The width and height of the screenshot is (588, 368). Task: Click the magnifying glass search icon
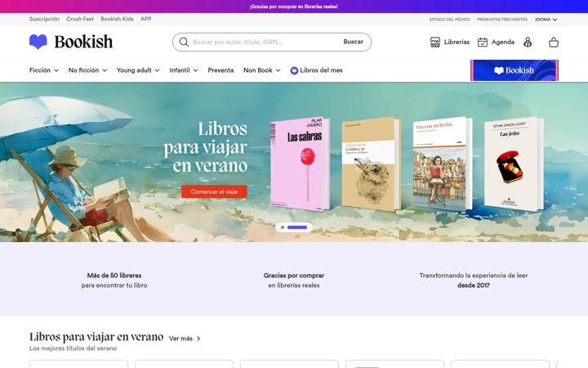[x=184, y=42]
